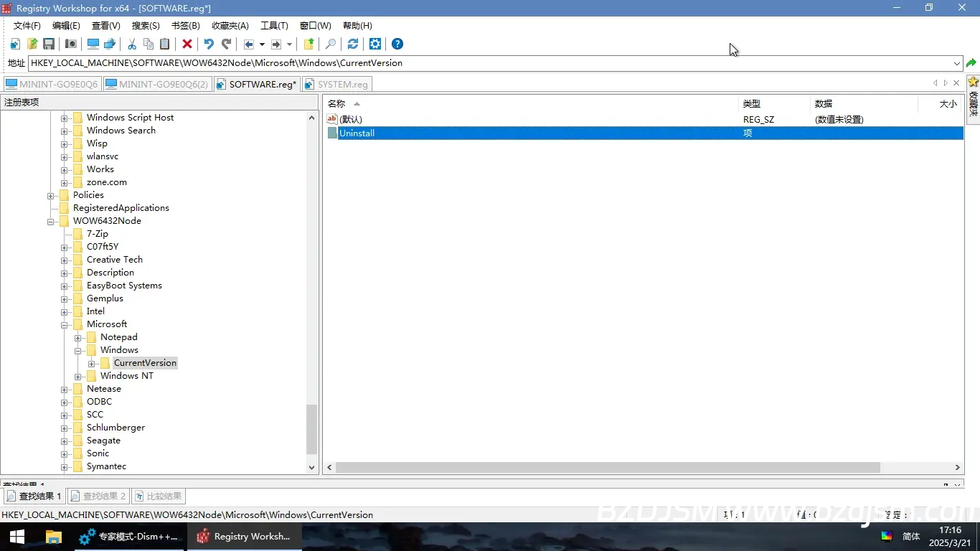Expand the Windows NT tree node

[x=78, y=376]
